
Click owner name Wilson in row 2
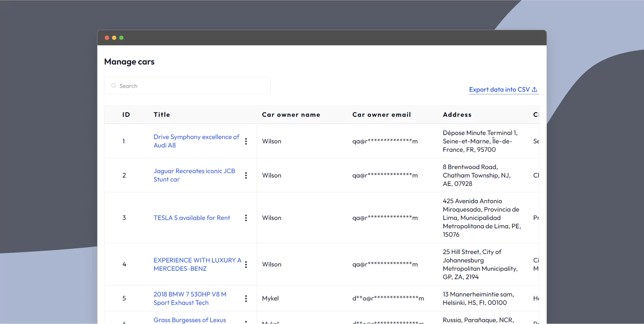(x=272, y=175)
